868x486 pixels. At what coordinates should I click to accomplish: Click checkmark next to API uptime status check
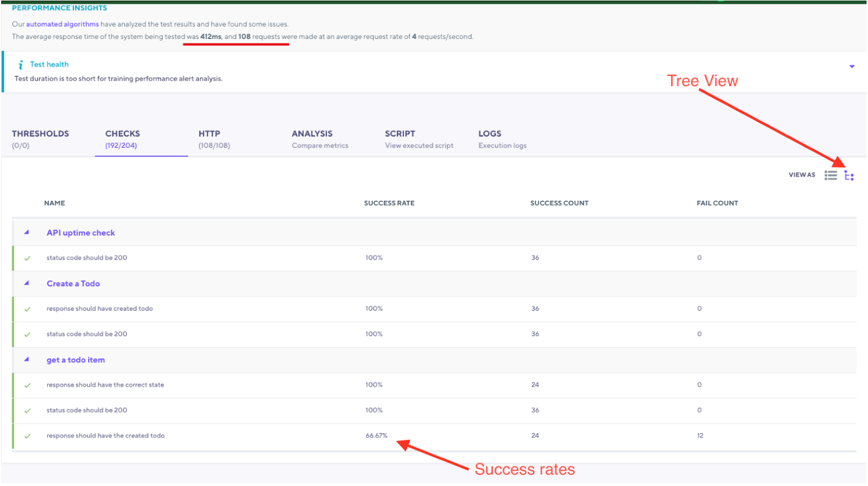[x=27, y=258]
